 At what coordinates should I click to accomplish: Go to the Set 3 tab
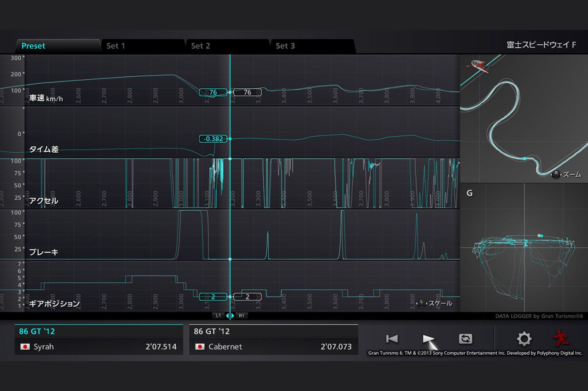(x=285, y=46)
